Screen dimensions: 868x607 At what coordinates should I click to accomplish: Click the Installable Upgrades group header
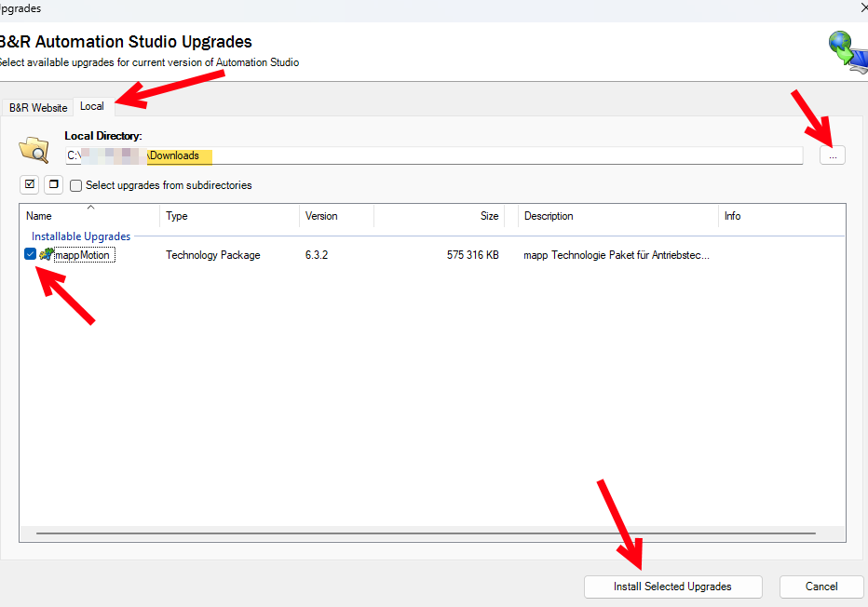81,236
